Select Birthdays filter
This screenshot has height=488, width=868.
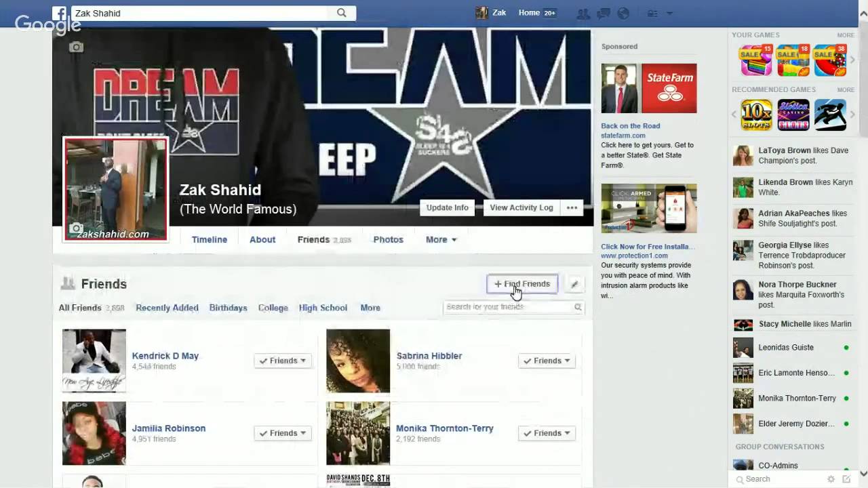click(229, 308)
